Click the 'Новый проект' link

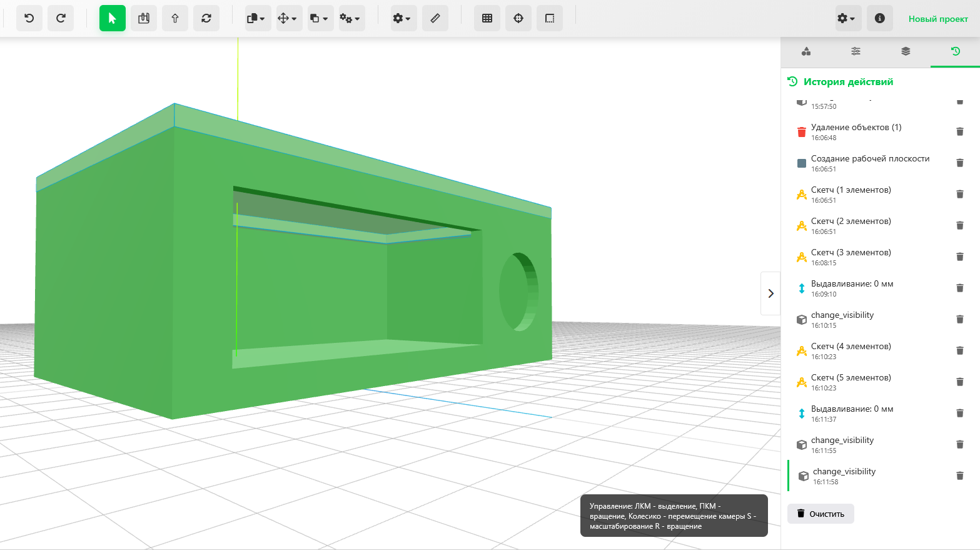938,19
